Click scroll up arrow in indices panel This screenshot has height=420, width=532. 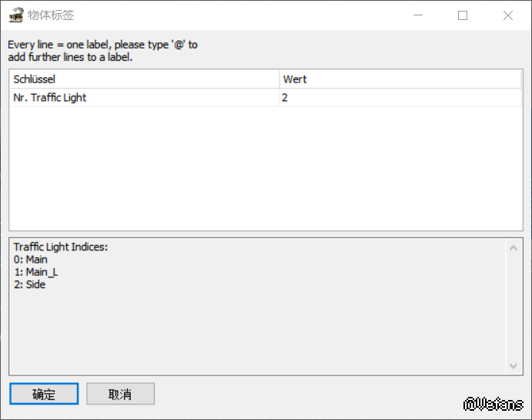tap(514, 248)
